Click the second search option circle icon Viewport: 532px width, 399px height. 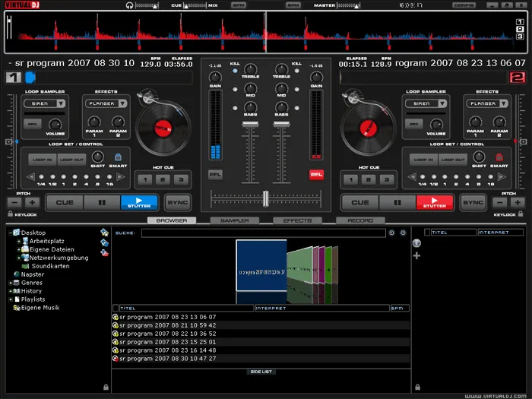(x=403, y=233)
